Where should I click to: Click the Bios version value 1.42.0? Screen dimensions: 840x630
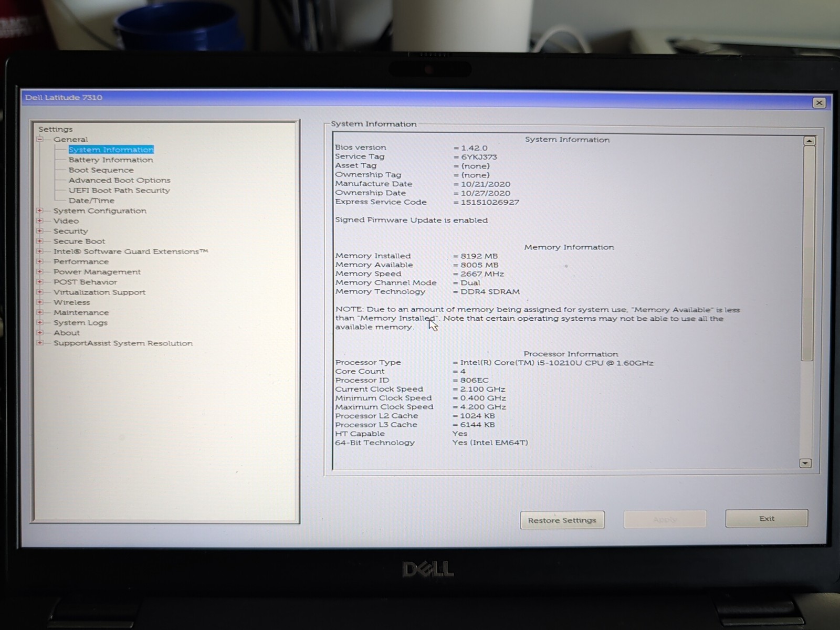(474, 148)
